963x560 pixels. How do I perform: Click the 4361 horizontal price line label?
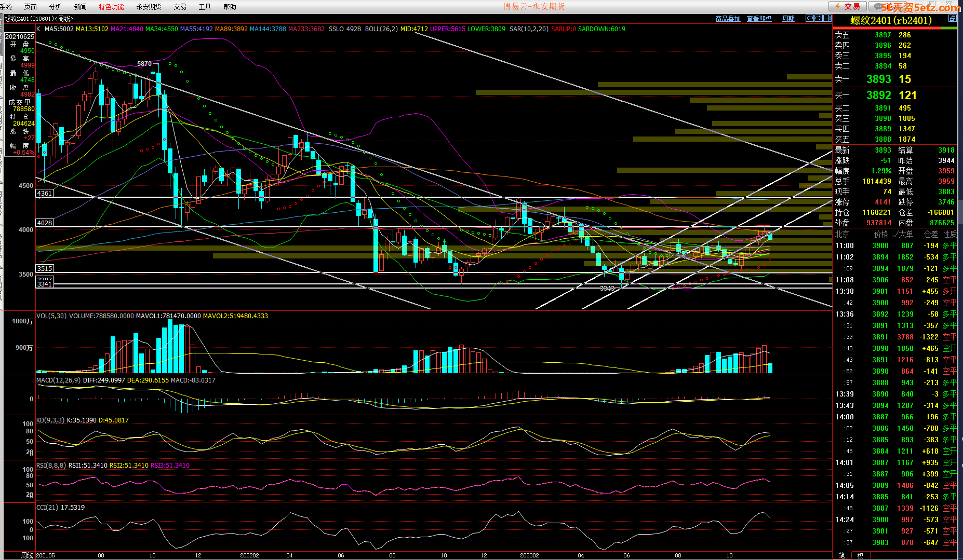tap(45, 193)
